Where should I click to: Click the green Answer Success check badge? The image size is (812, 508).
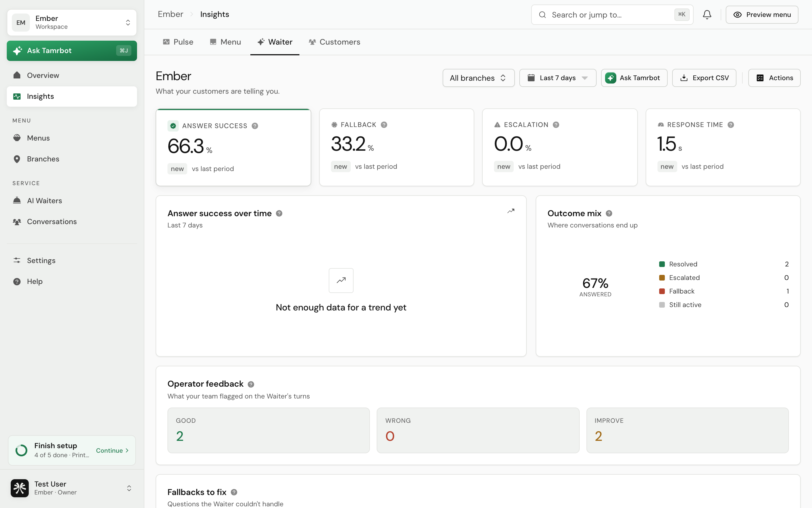173,126
